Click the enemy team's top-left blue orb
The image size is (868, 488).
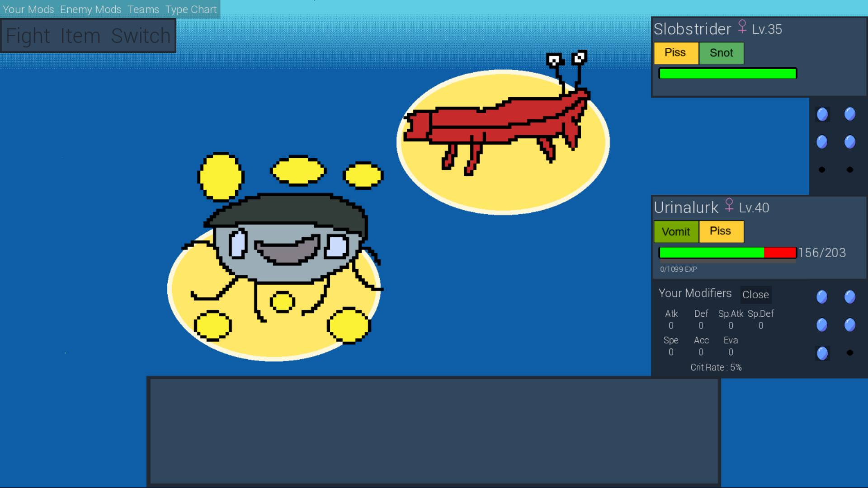click(822, 114)
